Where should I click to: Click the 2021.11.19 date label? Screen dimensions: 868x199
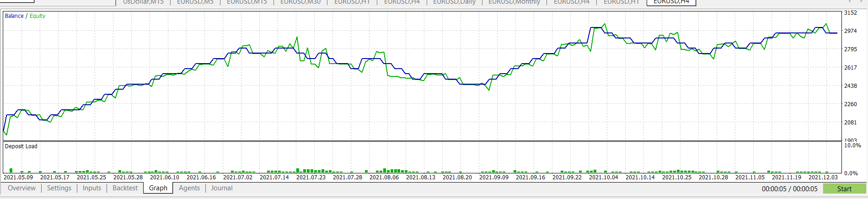pyautogui.click(x=787, y=177)
